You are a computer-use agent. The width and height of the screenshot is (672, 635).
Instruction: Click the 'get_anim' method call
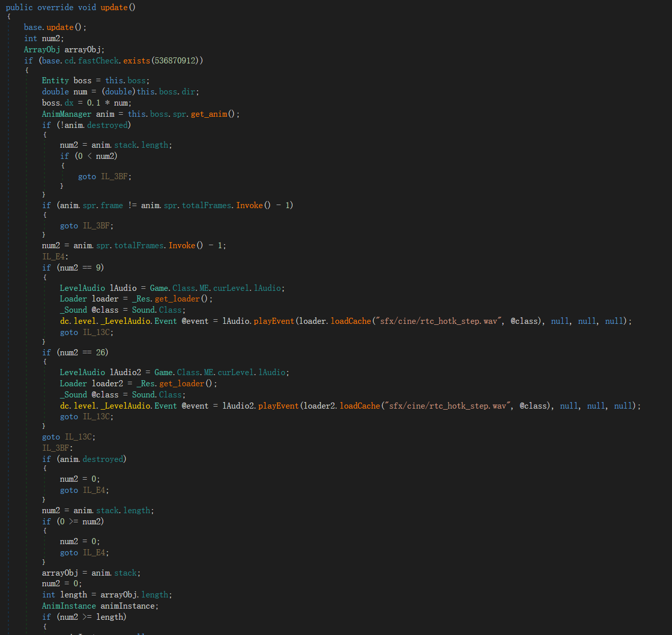(x=209, y=114)
